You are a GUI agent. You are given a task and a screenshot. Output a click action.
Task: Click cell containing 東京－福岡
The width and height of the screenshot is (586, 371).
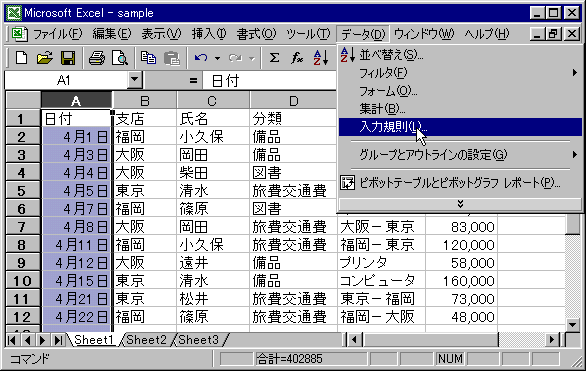[x=381, y=299]
